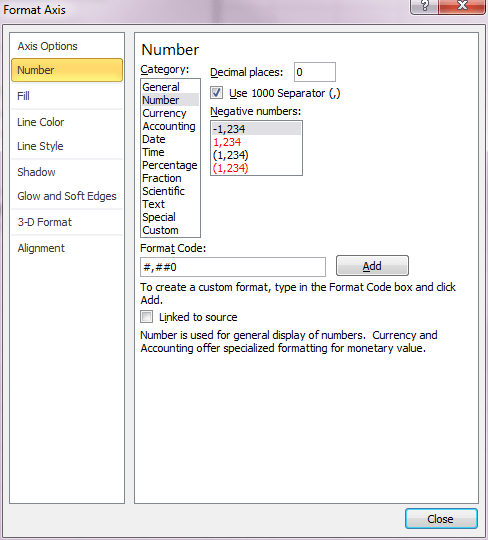Choose the Percentage category
The height and width of the screenshot is (540, 488).
pos(170,165)
